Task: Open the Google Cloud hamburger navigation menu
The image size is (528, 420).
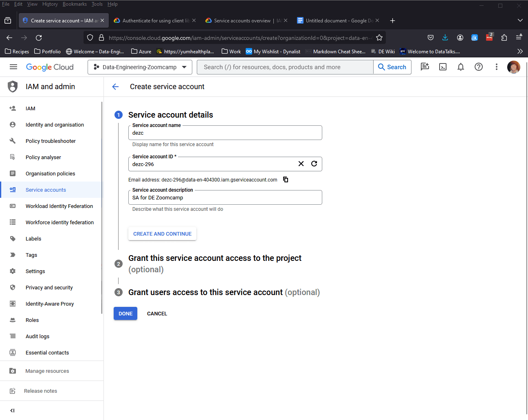Action: pos(13,67)
